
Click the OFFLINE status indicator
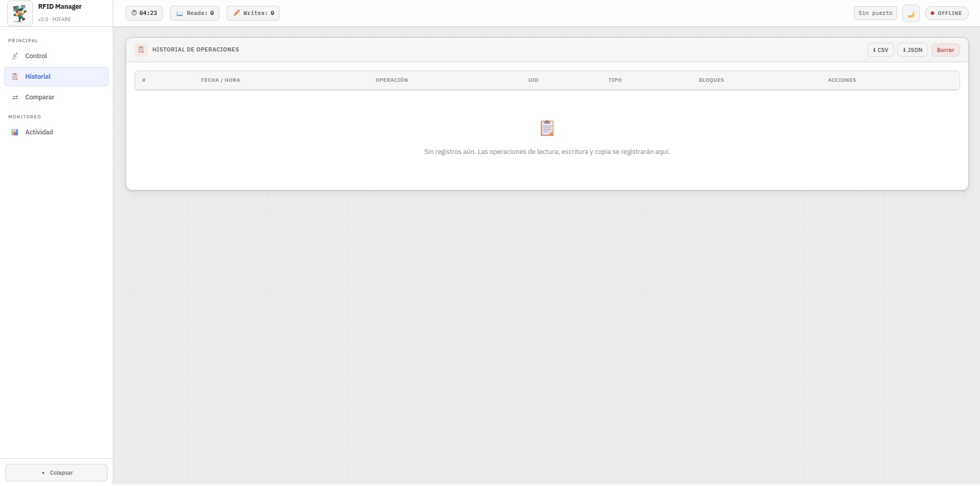click(x=947, y=13)
